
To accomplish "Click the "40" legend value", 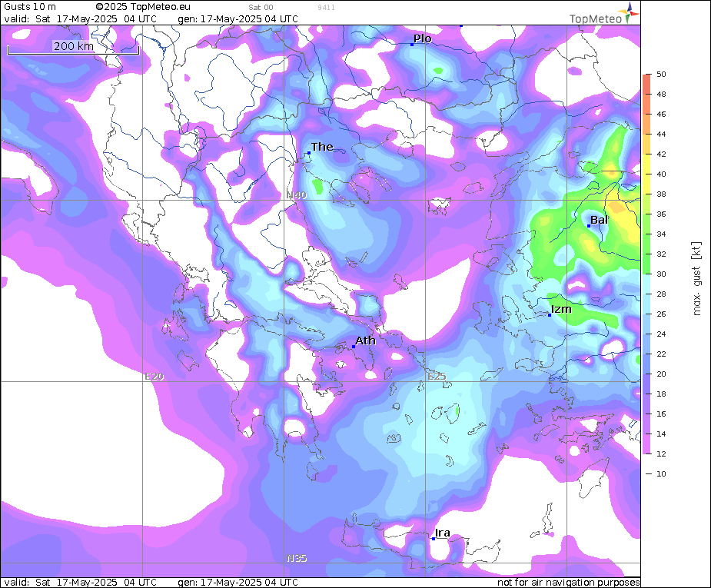I will tap(662, 174).
